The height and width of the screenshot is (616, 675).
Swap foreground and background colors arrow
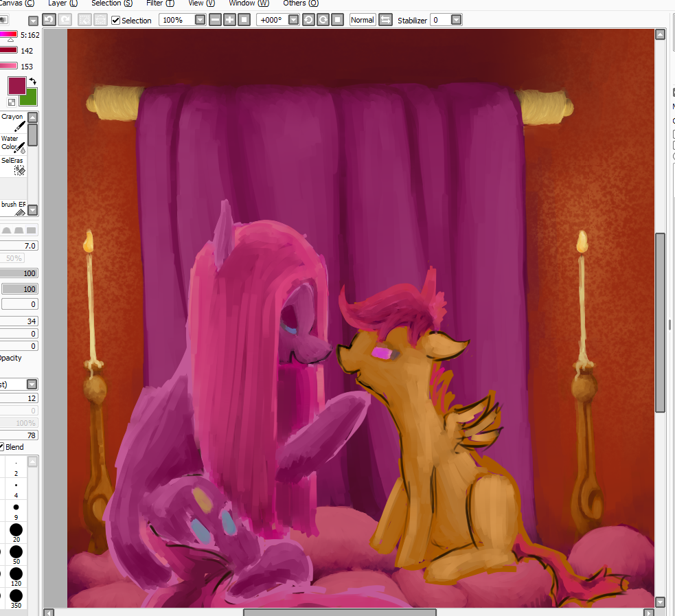click(33, 81)
